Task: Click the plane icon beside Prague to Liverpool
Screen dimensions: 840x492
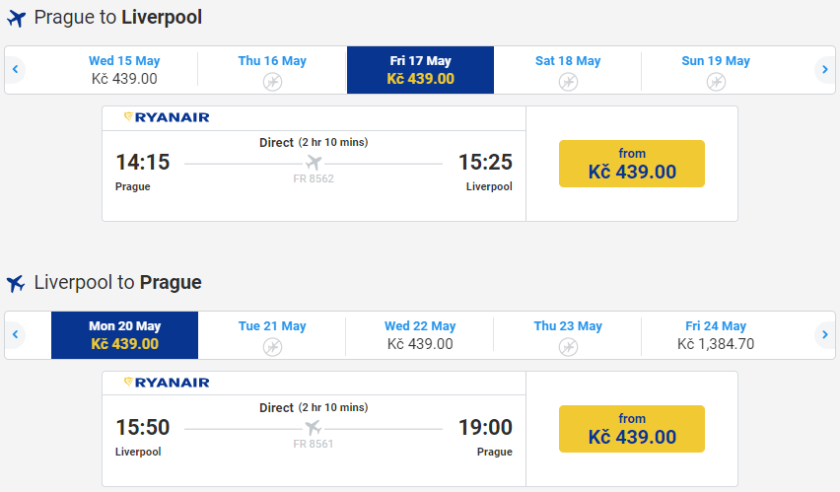Action: point(15,18)
